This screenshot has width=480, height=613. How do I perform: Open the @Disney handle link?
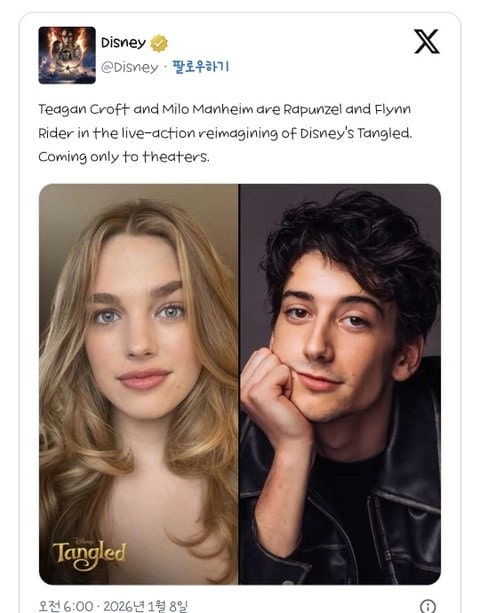click(130, 67)
